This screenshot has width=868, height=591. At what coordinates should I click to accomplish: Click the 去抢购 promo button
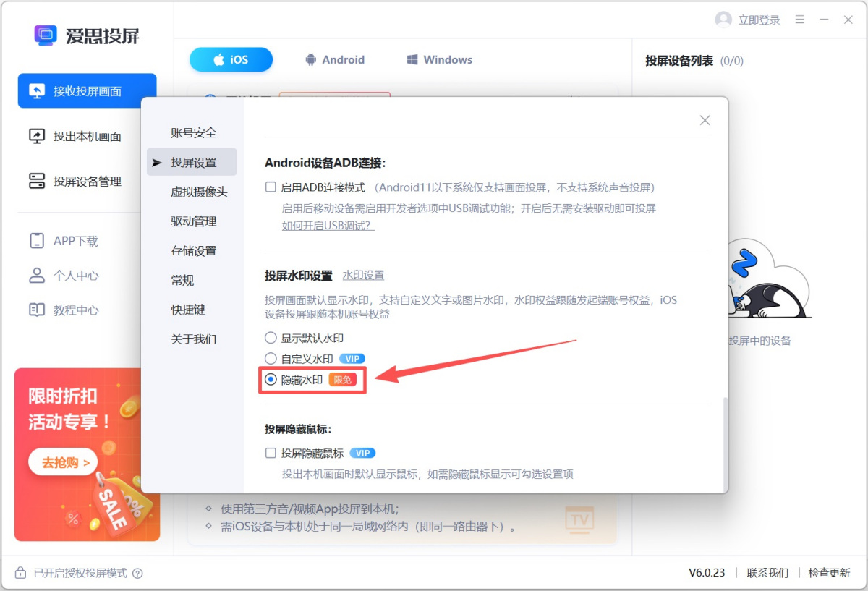(62, 462)
